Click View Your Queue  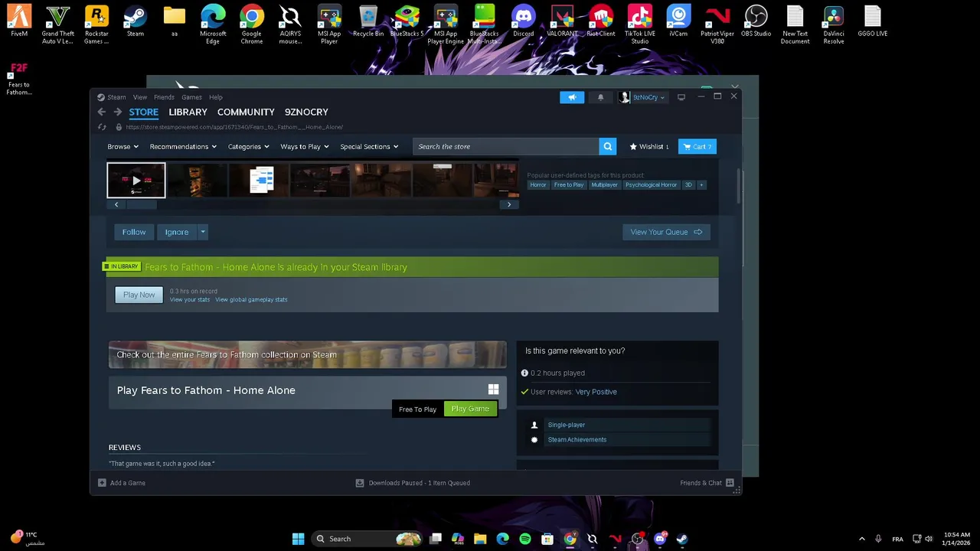tap(666, 232)
